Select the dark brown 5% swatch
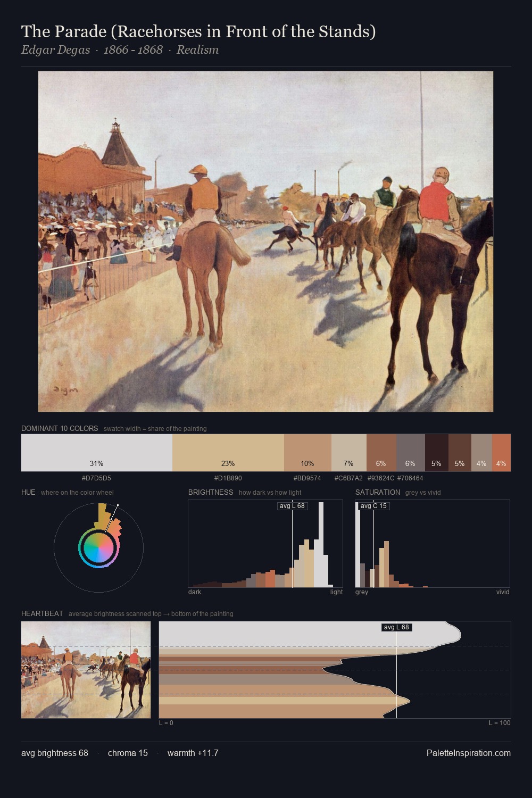 (460, 453)
